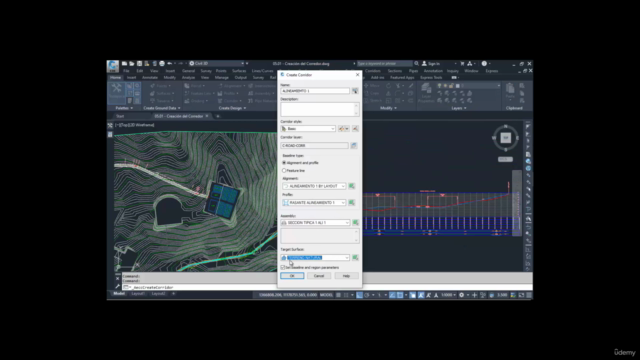This screenshot has width=640, height=360.
Task: Open the Surfaces menu
Action: coord(239,71)
